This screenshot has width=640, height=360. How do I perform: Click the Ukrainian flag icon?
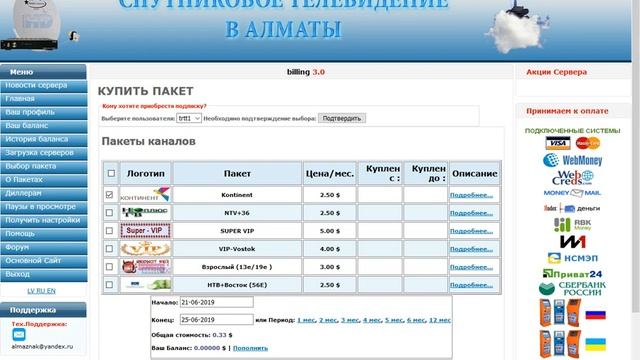(596, 344)
